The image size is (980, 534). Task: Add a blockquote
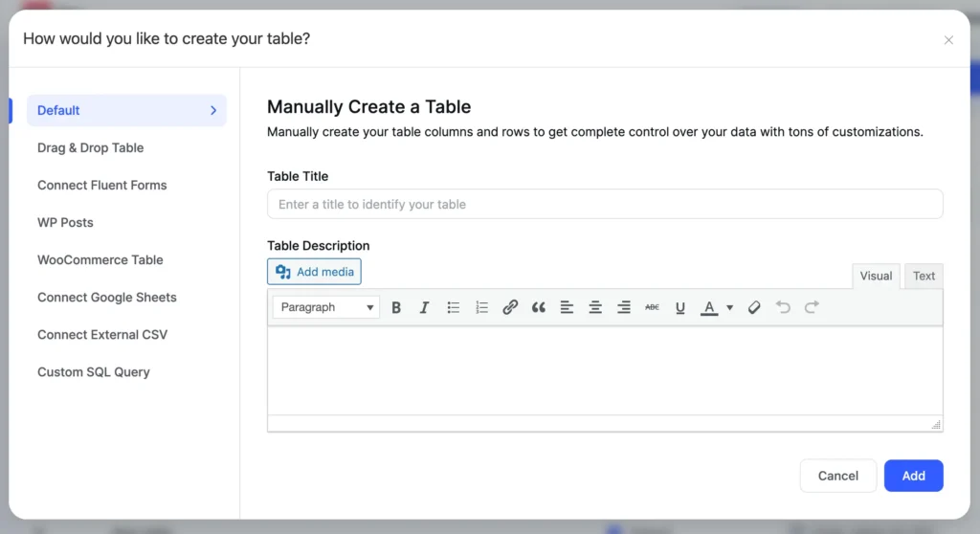point(538,307)
